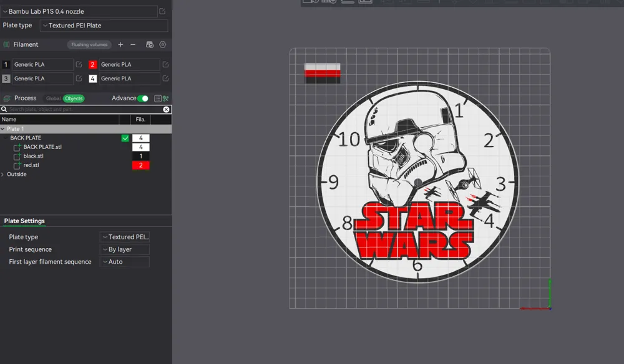
Task: Click the part icon for BACK PLATE.stl
Action: click(x=17, y=147)
